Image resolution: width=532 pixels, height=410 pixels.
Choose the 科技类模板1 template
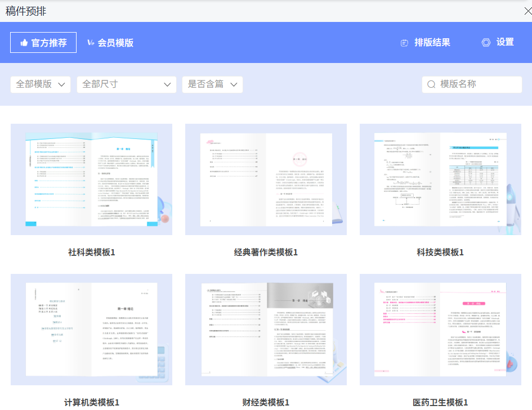click(440, 179)
